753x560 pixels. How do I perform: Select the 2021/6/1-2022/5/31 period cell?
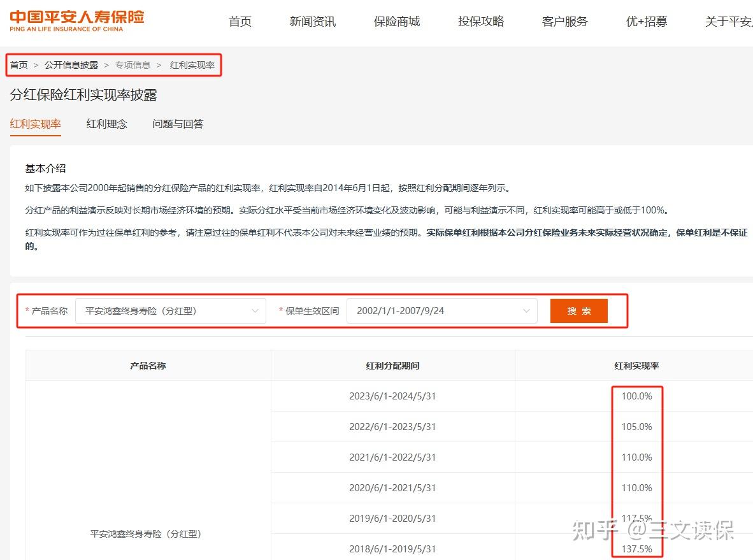pos(393,457)
